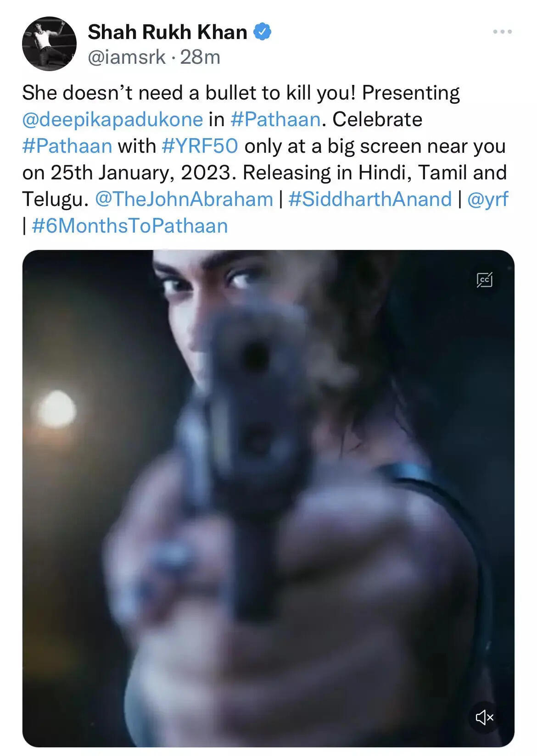Open the #YRF50 hashtag
Viewport: 537px width, 756px height.
pos(200,146)
